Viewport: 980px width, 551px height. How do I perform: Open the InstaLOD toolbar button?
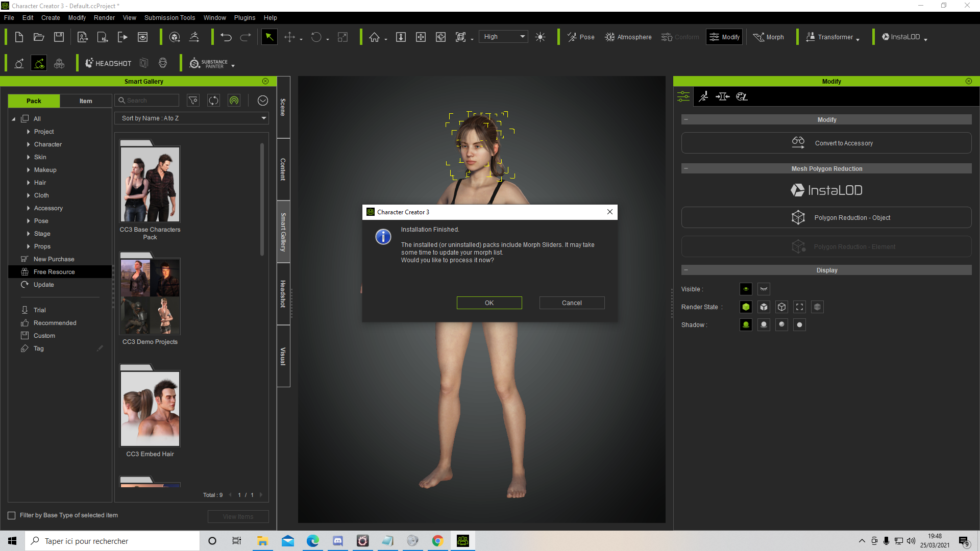point(901,37)
